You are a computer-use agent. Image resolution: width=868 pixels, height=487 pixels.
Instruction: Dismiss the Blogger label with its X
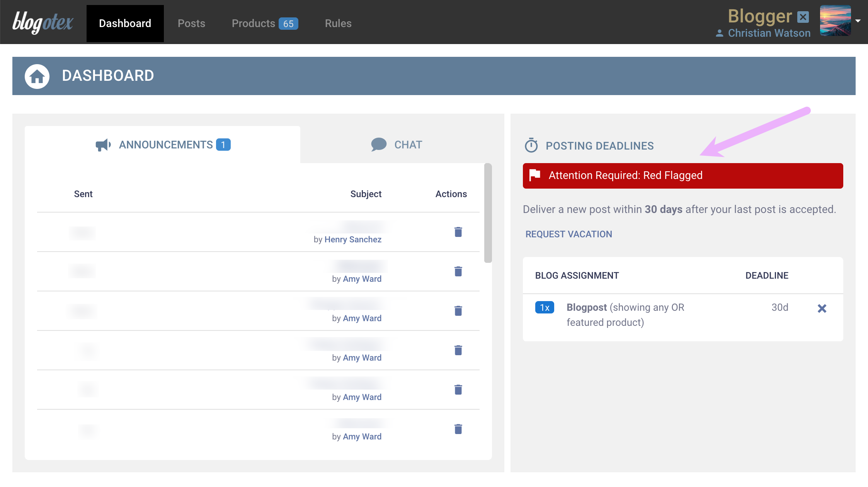[x=804, y=17]
